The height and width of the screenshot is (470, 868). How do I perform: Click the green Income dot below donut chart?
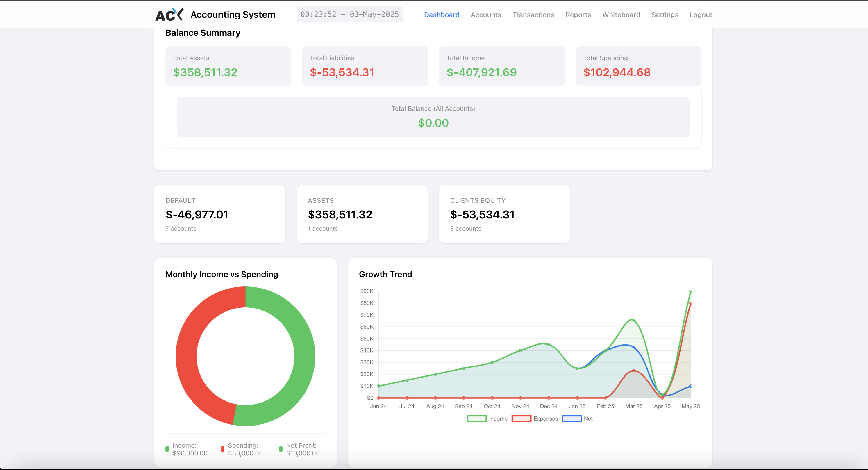coord(167,449)
